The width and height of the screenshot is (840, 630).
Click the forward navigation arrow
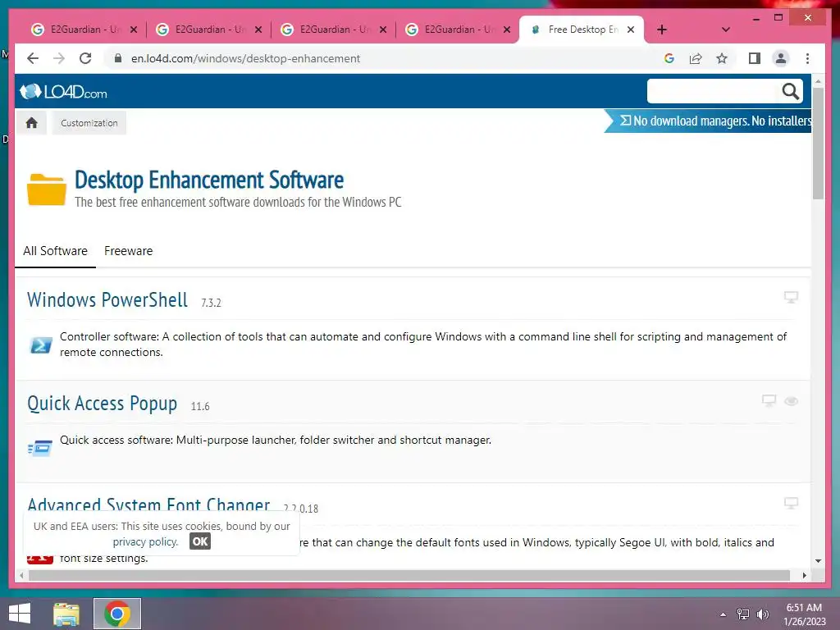[x=59, y=58]
